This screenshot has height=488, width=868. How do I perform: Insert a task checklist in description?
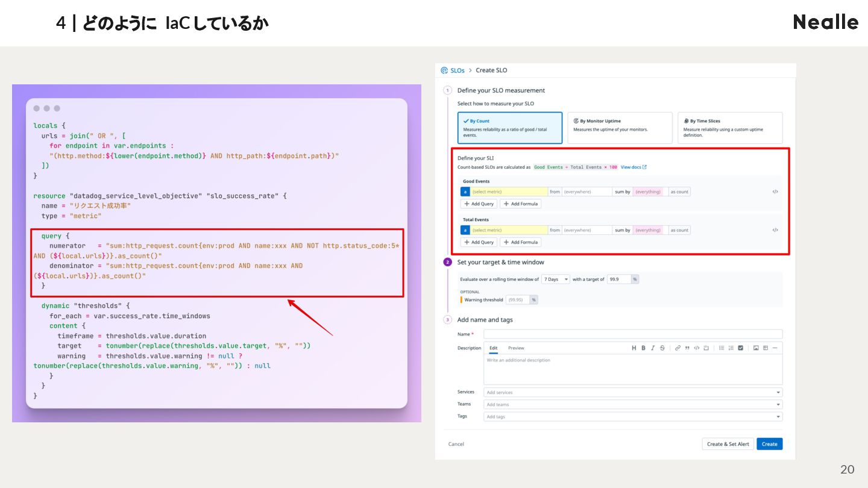coord(741,348)
